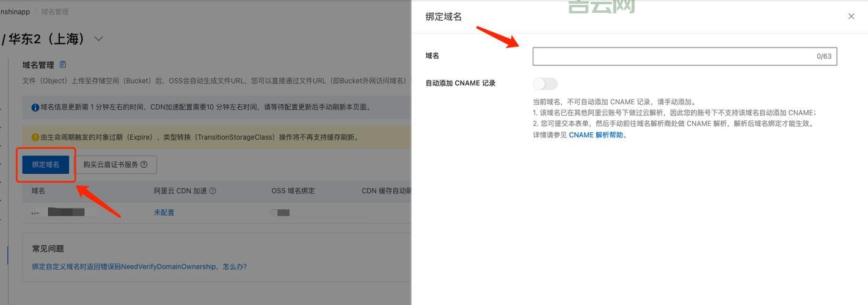
Task: Click the 域名 field label in panel
Action: (432, 56)
